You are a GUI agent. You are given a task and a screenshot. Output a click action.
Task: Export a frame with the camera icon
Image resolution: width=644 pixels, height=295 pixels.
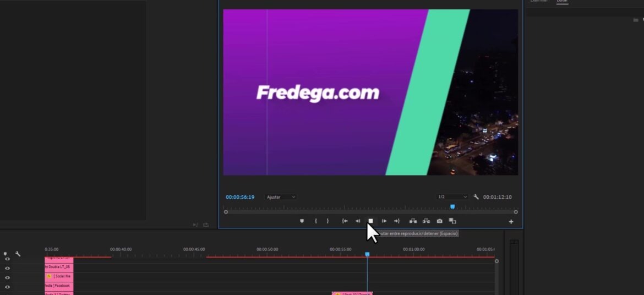pyautogui.click(x=439, y=221)
